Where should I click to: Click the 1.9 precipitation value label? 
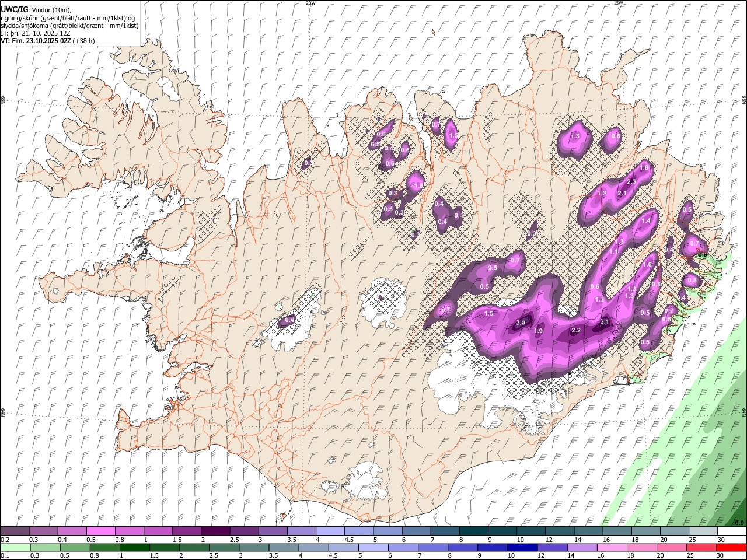pyautogui.click(x=539, y=331)
